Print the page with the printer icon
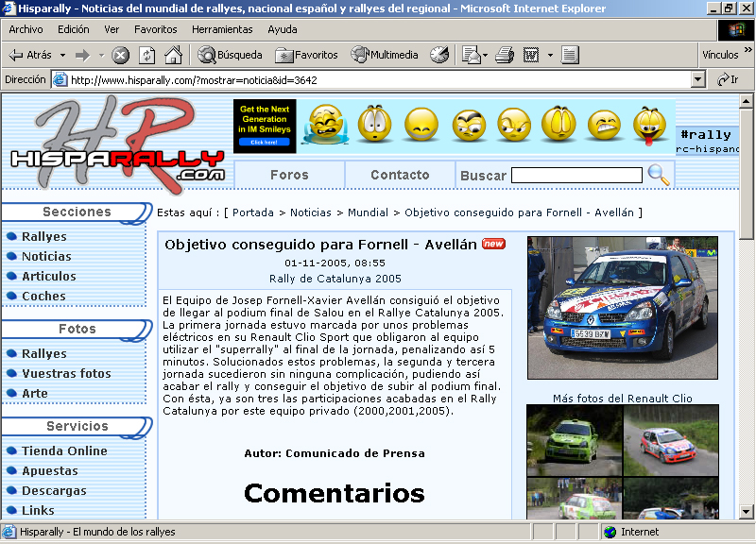The image size is (756, 544). point(505,55)
